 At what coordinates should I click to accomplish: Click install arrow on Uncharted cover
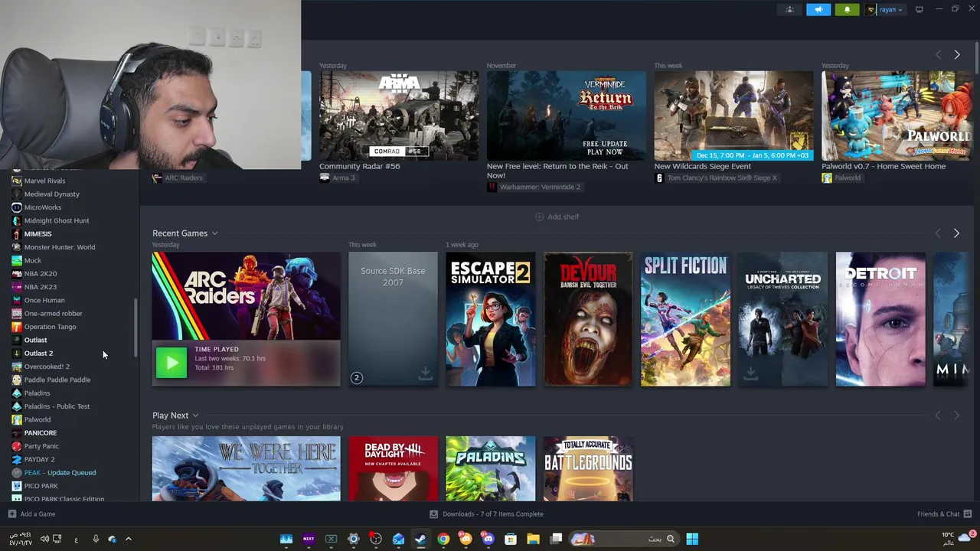[750, 373]
